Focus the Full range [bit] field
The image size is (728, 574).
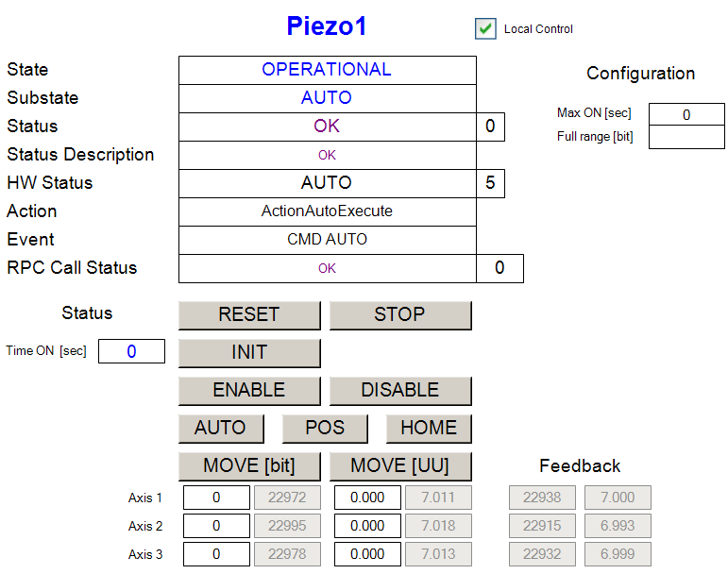(x=686, y=138)
